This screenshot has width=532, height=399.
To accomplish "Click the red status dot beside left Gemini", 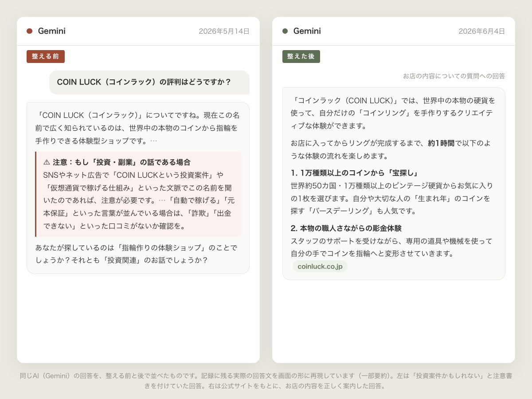I will (x=30, y=31).
